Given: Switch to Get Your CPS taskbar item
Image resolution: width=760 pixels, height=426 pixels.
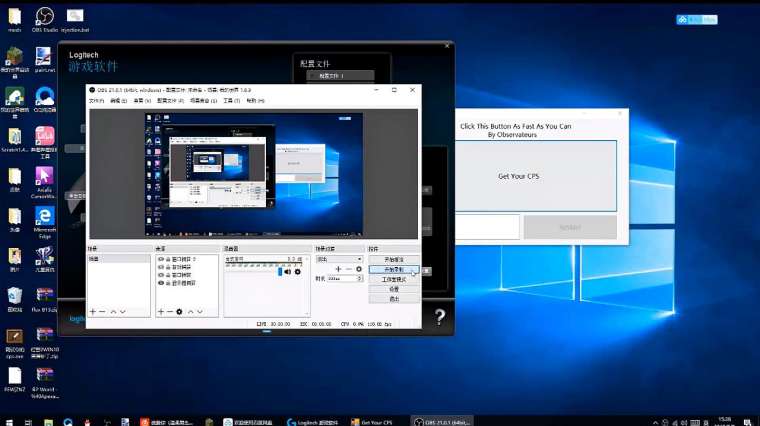Looking at the screenshot, I should 372,422.
